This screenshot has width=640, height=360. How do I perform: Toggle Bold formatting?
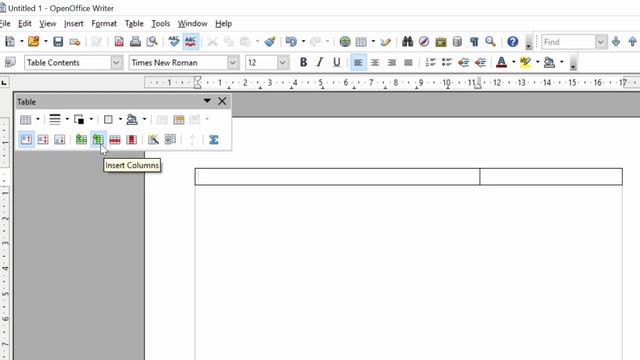[303, 62]
